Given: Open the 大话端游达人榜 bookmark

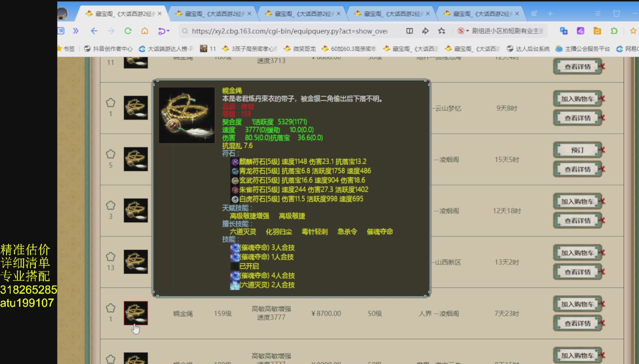Looking at the screenshot, I should (x=166, y=49).
